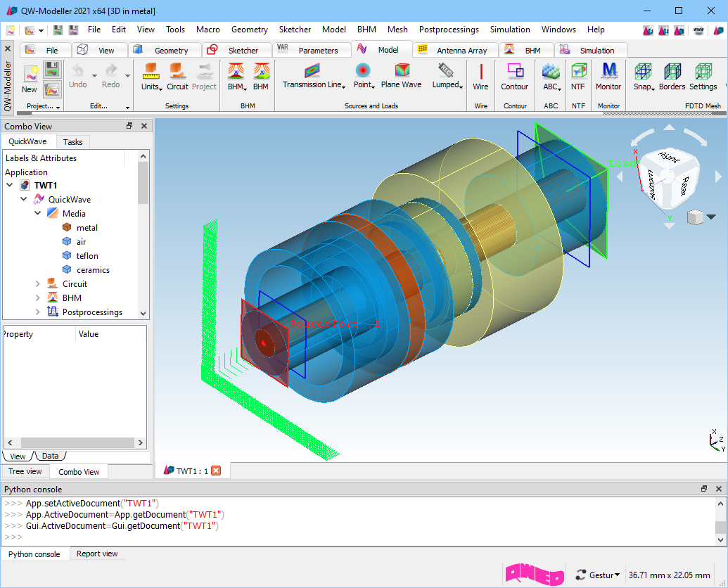Image resolution: width=728 pixels, height=588 pixels.
Task: Open the small cube view menu dropdown
Action: 711,217
